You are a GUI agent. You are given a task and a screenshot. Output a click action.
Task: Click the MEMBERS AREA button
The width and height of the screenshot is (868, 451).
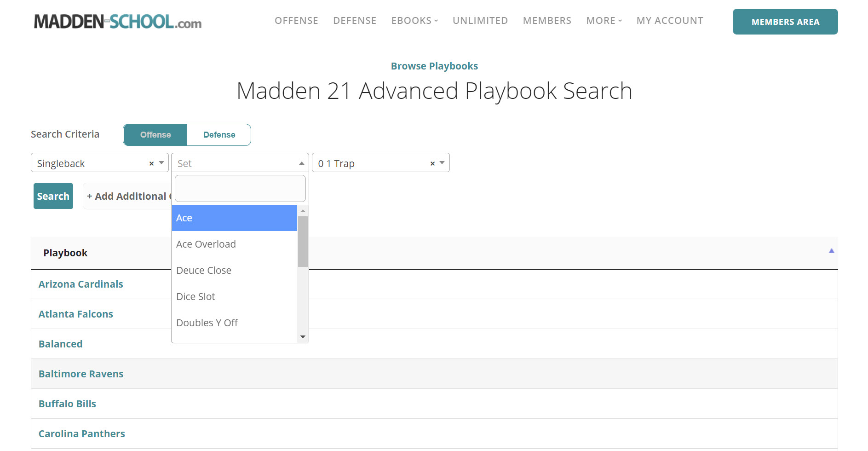coord(785,22)
